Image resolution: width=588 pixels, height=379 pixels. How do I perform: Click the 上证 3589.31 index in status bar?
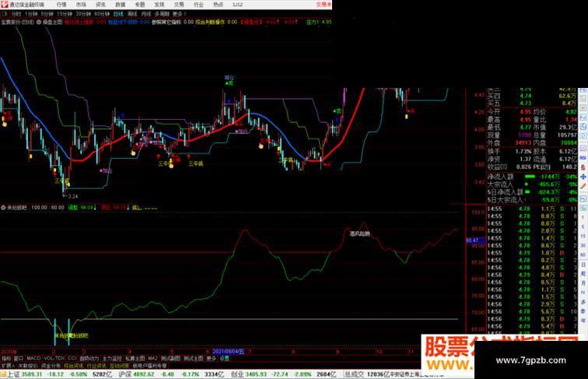(x=25, y=374)
